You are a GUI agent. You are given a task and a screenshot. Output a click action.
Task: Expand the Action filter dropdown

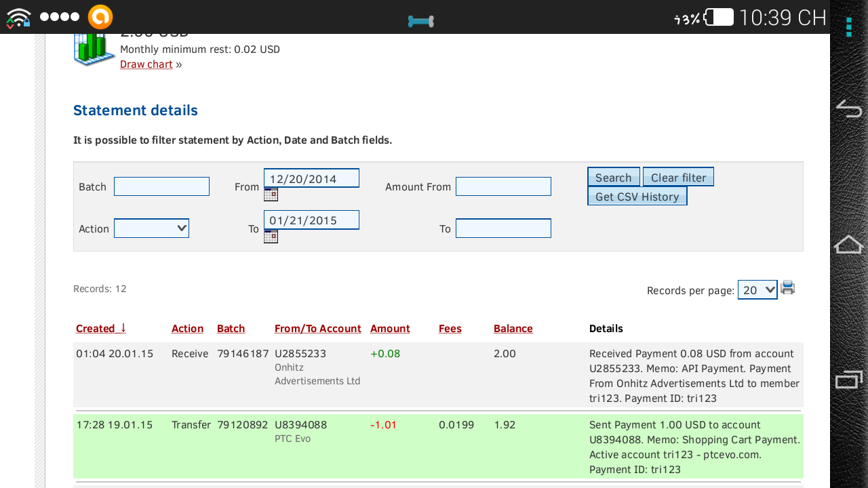[151, 228]
